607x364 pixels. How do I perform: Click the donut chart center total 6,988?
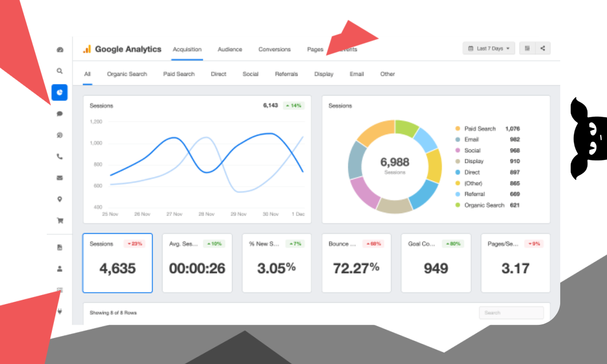(395, 162)
